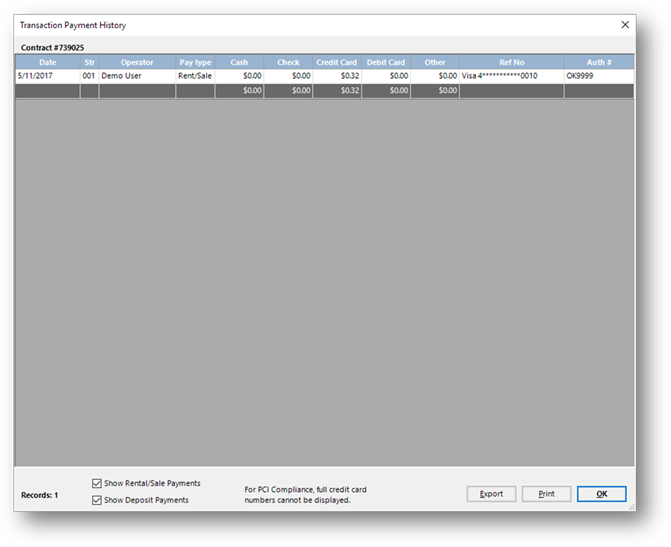Click the Auth # column header

[598, 62]
